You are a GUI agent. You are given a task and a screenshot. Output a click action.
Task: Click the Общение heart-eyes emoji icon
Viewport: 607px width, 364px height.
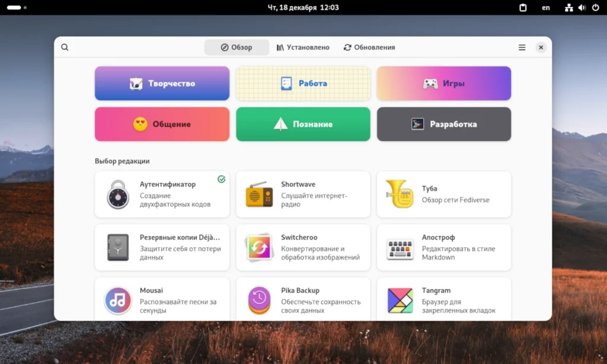[140, 124]
